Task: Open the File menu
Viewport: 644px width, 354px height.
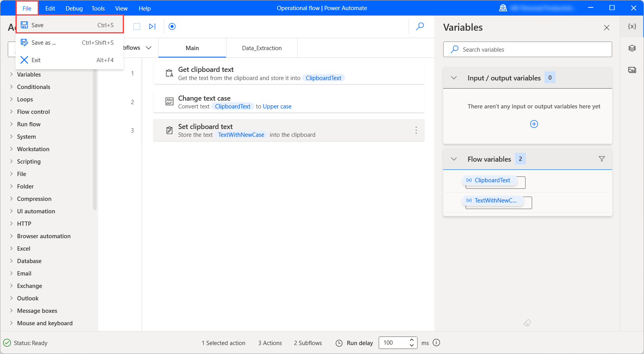Action: pyautogui.click(x=27, y=8)
